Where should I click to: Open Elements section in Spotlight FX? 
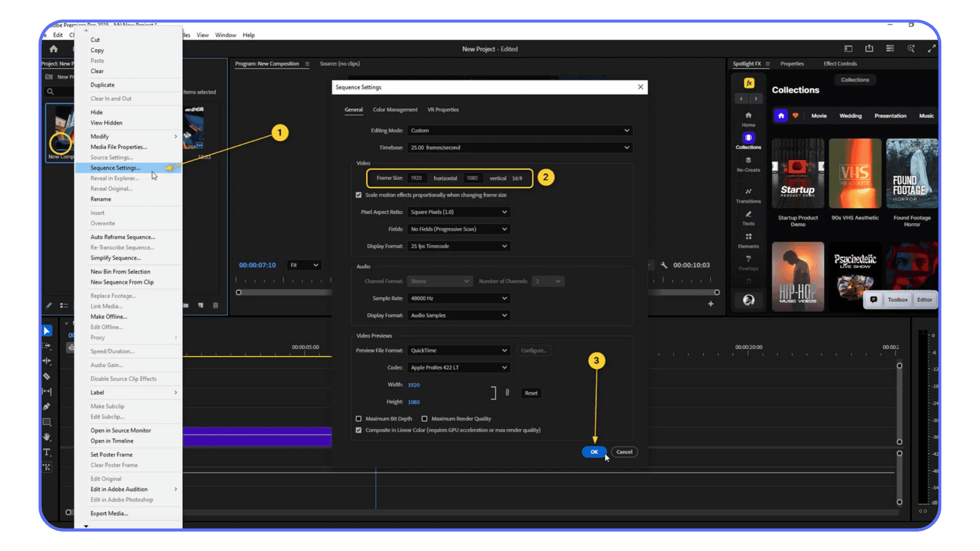point(748,240)
